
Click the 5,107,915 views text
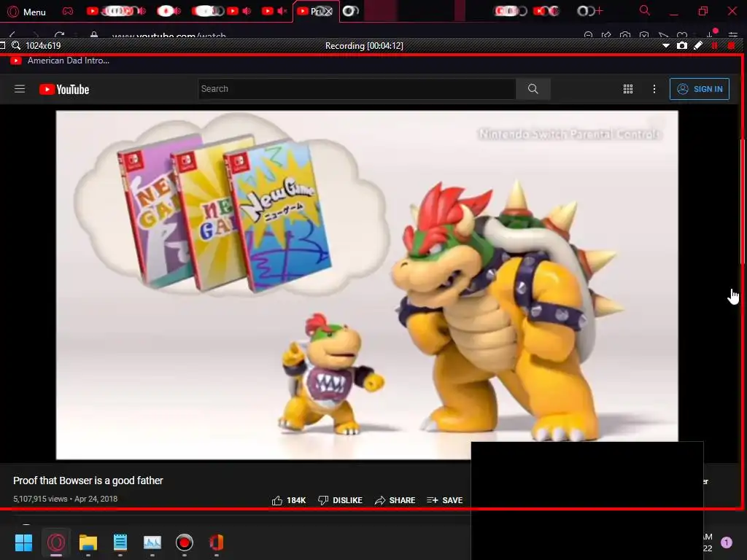(40, 499)
